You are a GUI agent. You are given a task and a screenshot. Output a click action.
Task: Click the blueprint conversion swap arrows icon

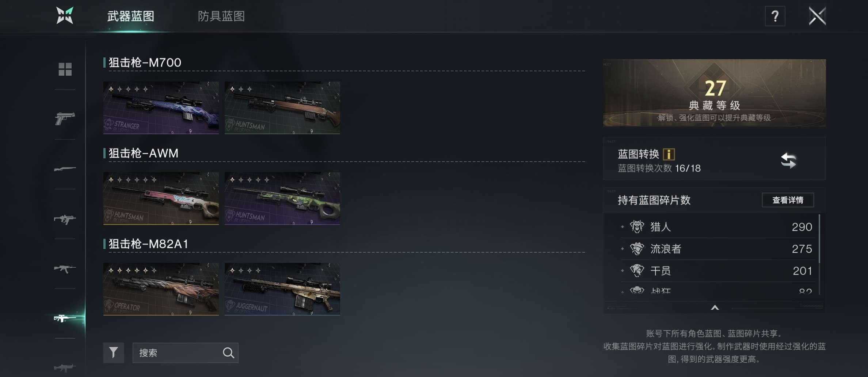click(788, 161)
